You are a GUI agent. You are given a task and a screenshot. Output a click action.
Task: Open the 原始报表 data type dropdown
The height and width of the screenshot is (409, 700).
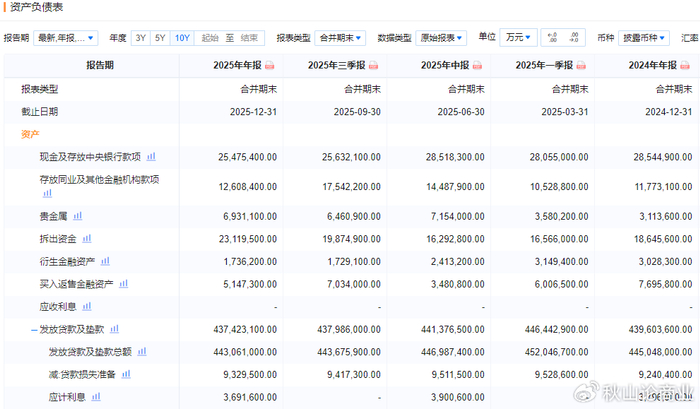point(441,38)
